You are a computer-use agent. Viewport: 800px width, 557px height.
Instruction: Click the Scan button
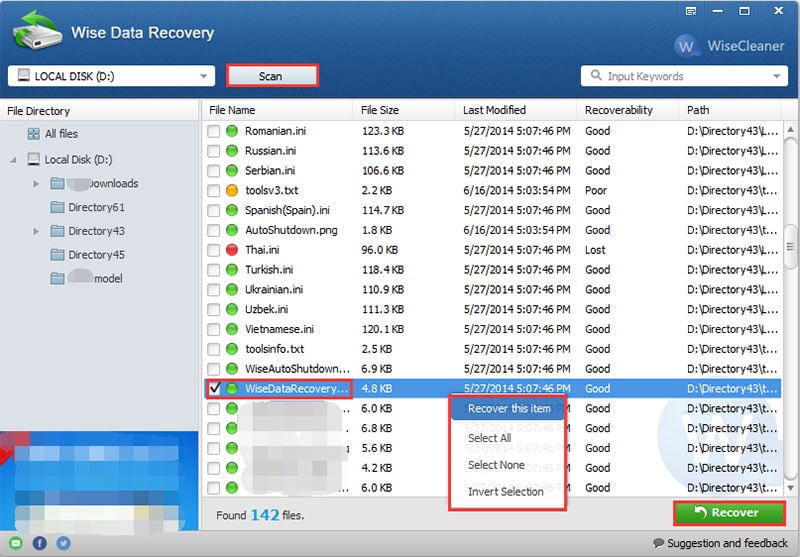click(272, 76)
